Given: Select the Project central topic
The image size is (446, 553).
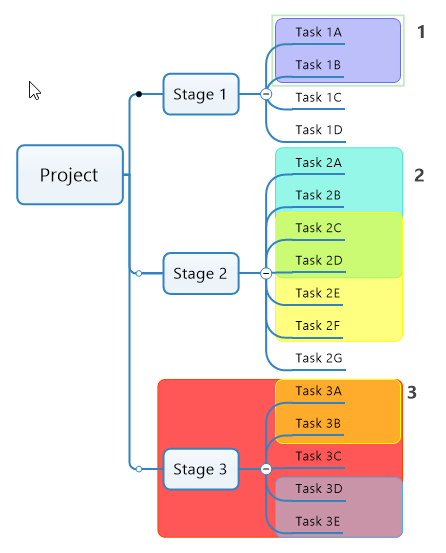Looking at the screenshot, I should click(70, 175).
